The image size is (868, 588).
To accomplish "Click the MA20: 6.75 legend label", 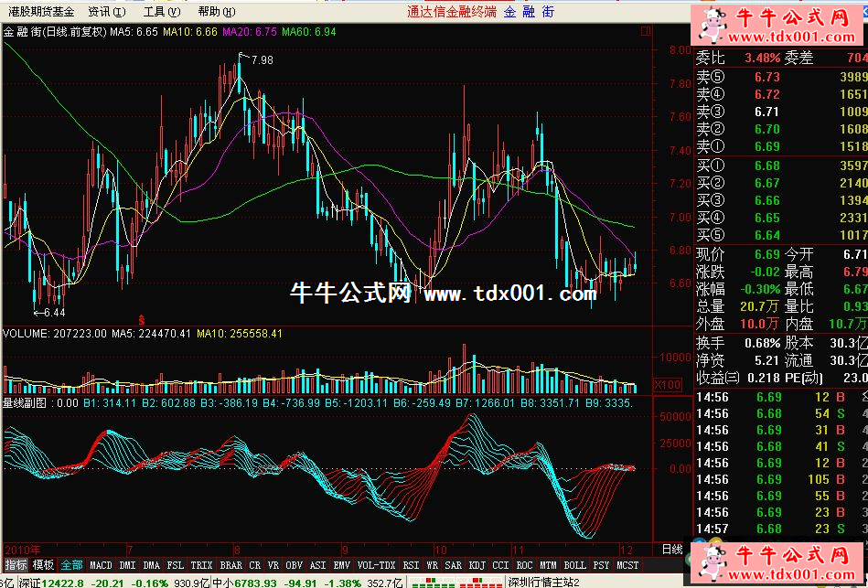I will (x=249, y=32).
